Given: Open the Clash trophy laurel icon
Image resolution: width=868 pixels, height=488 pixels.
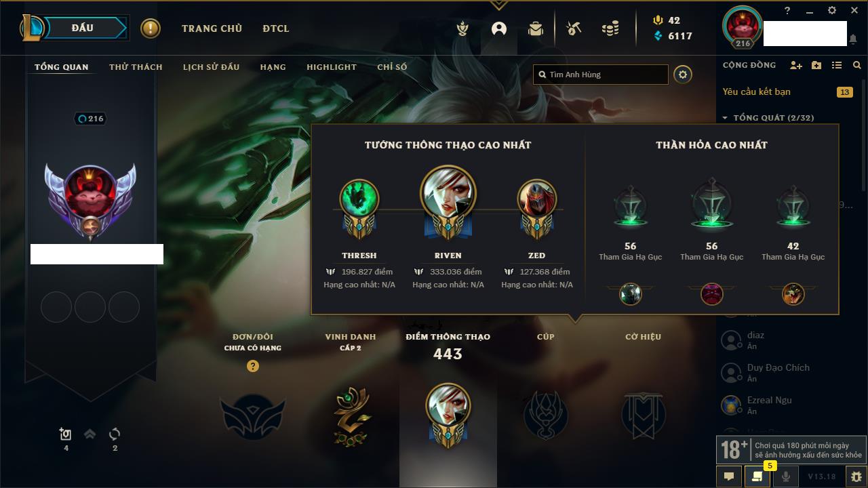Looking at the screenshot, I should pos(462,28).
